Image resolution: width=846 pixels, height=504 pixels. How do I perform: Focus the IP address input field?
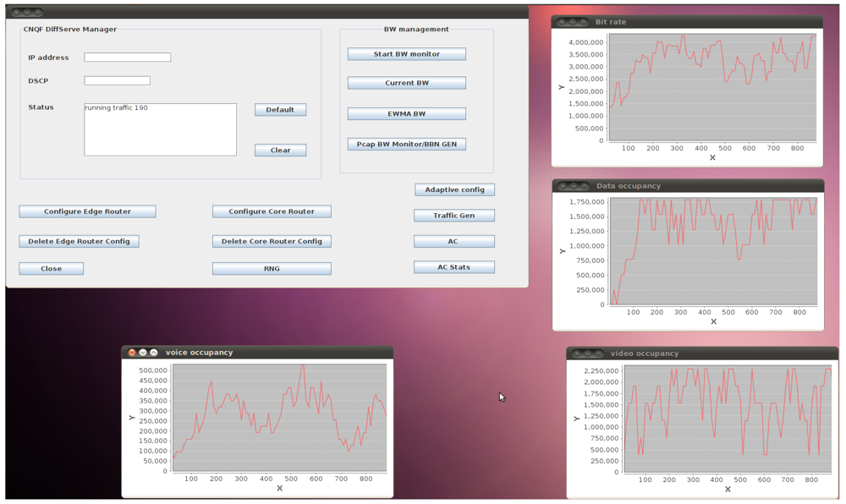[x=128, y=58]
